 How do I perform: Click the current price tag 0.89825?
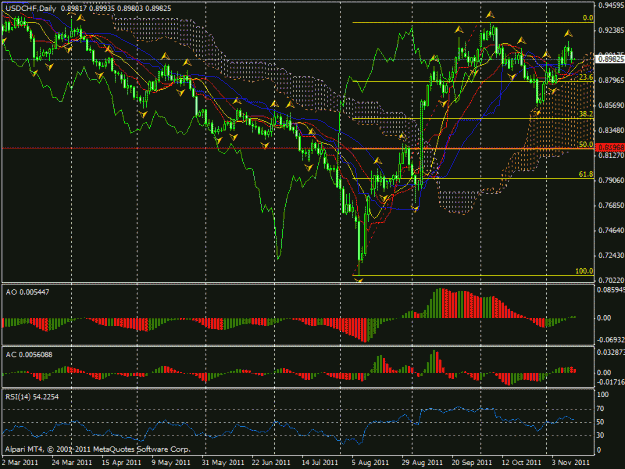(610, 59)
